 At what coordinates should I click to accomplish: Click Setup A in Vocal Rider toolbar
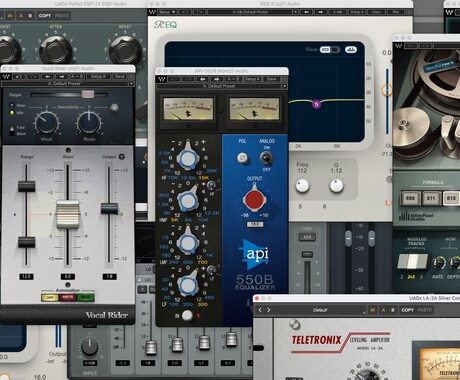click(x=98, y=77)
